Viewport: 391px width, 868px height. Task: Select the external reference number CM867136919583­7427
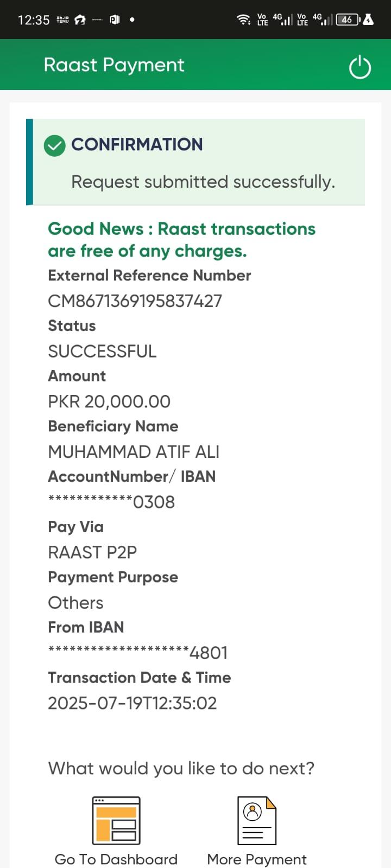coord(135,301)
